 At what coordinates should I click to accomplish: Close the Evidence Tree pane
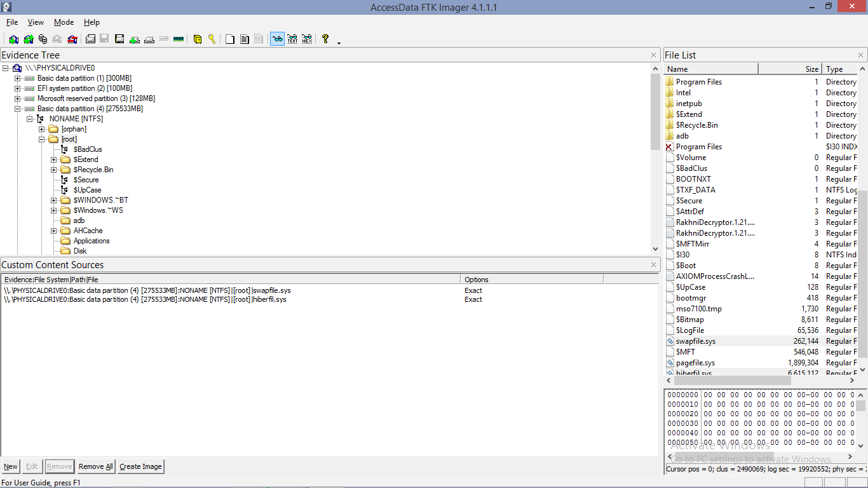click(x=654, y=55)
